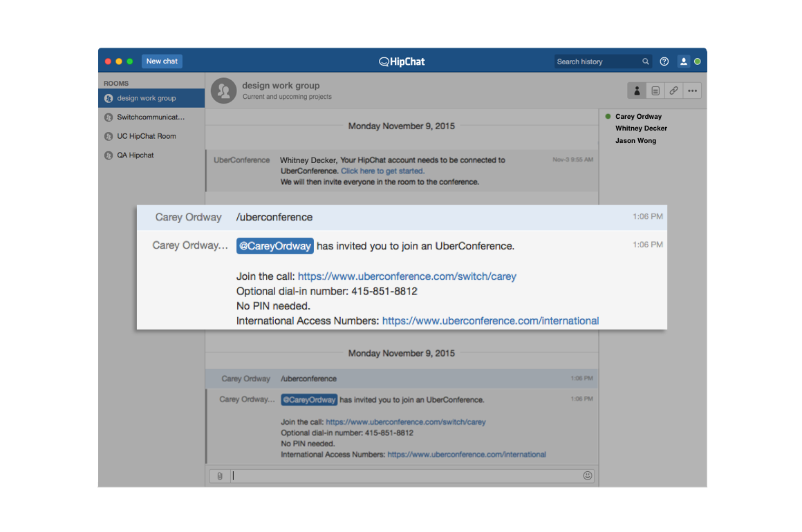Image resolution: width=802 pixels, height=532 pixels.
Task: Click the attachment paperclip icon
Action: [x=219, y=476]
